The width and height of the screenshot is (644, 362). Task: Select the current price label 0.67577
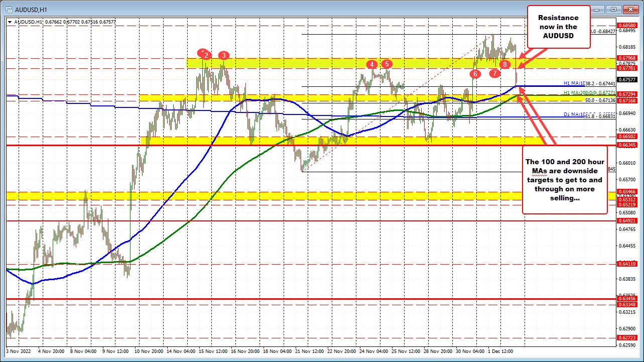pos(627,79)
